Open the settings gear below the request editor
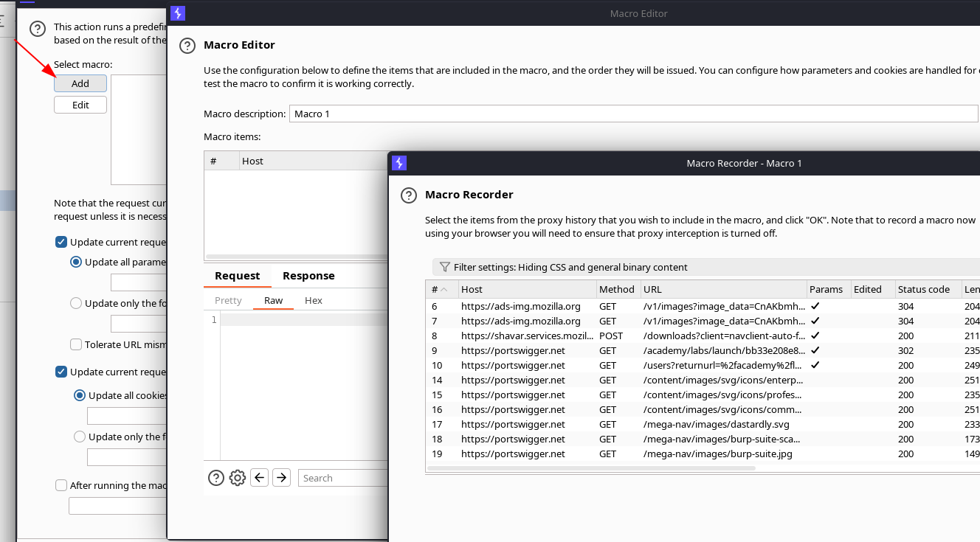 238,478
